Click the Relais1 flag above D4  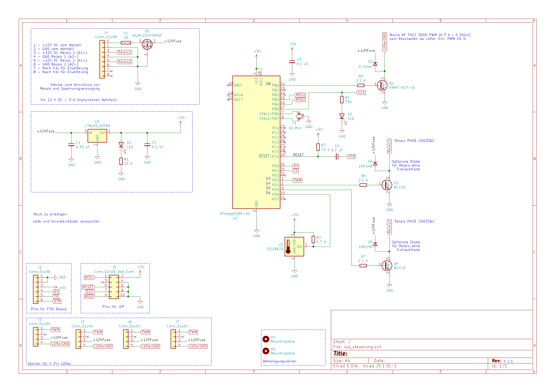pos(389,146)
